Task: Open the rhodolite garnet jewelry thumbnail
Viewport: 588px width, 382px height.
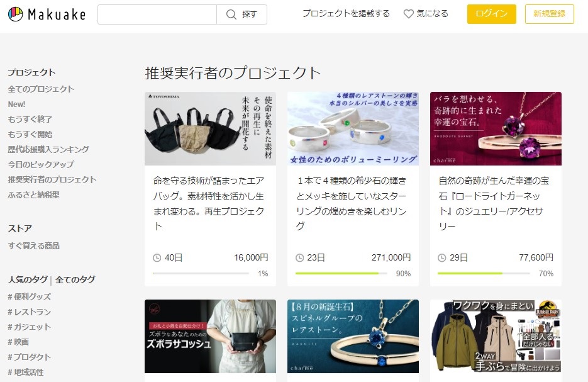Action: pyautogui.click(x=496, y=128)
